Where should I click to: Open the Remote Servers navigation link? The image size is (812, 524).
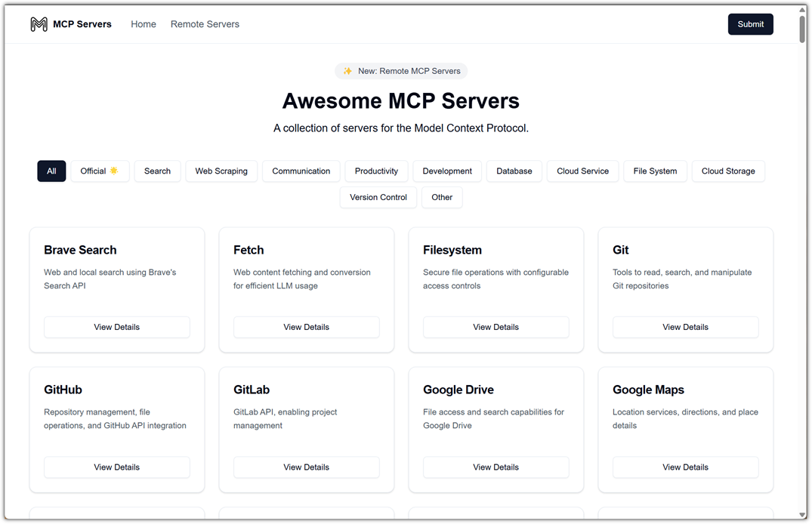205,24
